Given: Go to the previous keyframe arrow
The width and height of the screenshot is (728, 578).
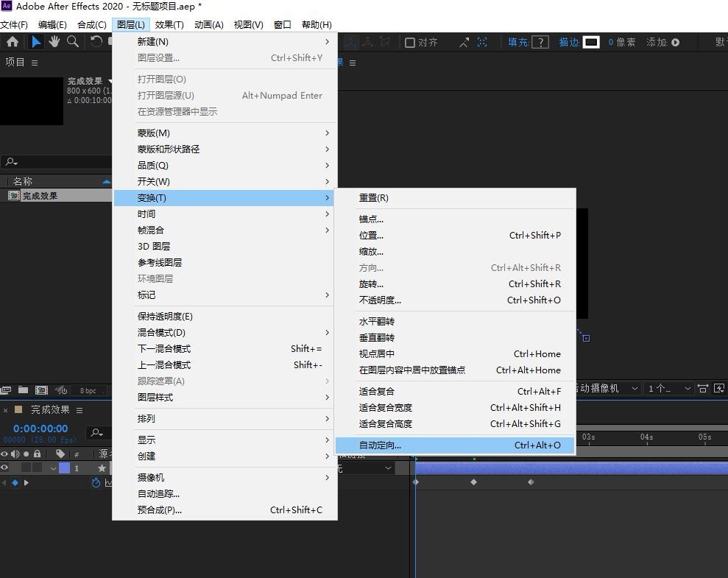Looking at the screenshot, I should pyautogui.click(x=4, y=483).
